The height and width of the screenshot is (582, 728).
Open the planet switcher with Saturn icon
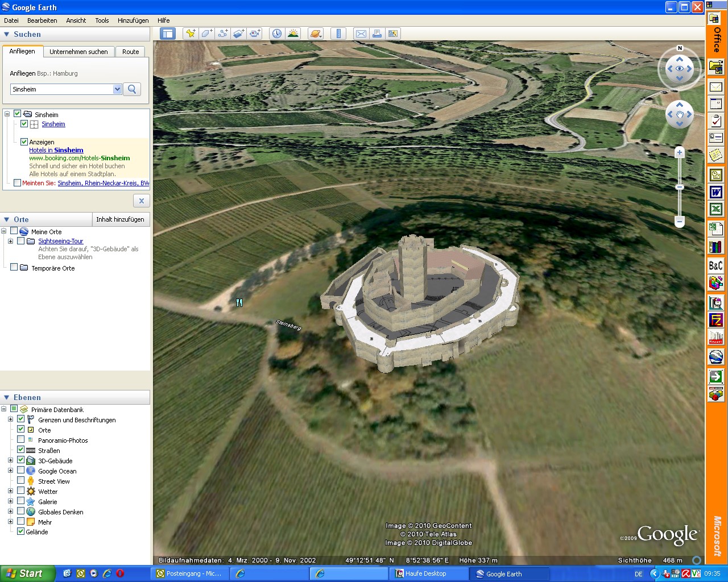316,34
